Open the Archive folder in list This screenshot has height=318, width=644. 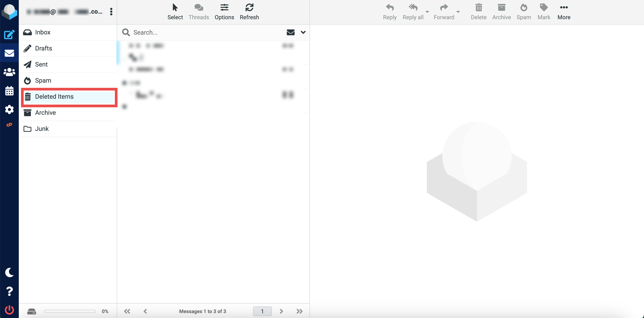pos(45,113)
